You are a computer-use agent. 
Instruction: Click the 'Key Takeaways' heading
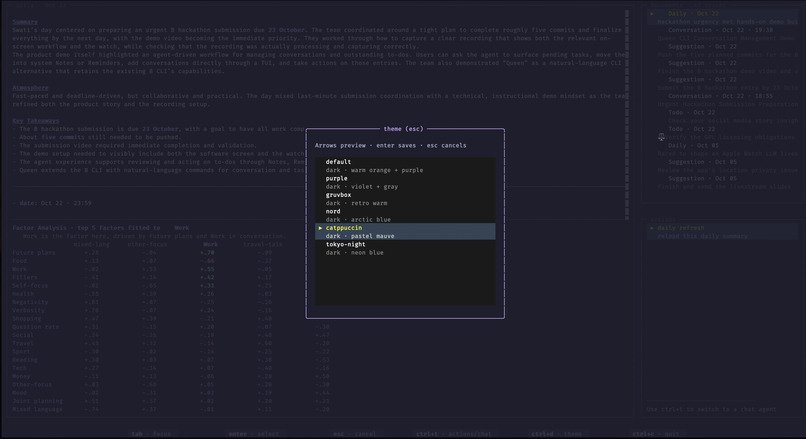35,120
